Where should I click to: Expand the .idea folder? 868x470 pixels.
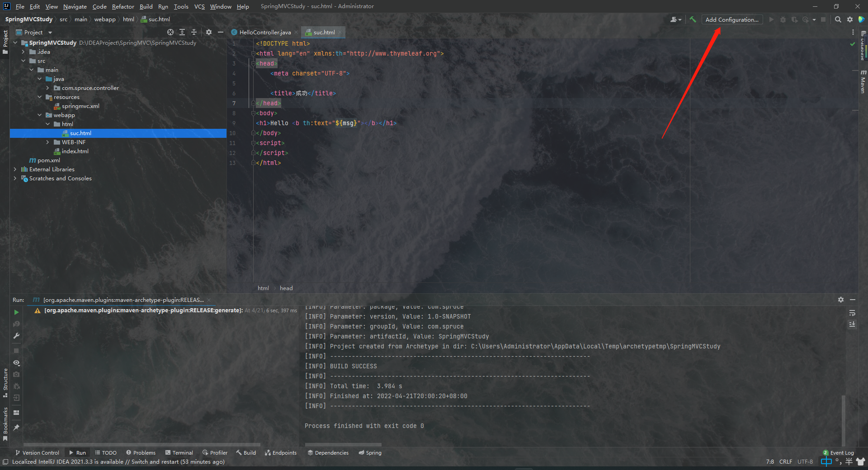pyautogui.click(x=24, y=52)
